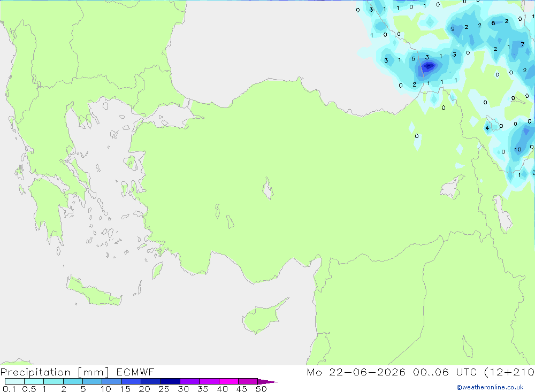Click the 2–5 mm legend color swatch
Screen dimensions: 535x392
[73, 381]
